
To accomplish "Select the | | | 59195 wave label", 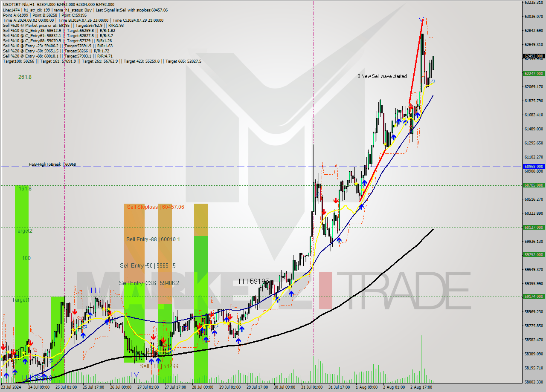I will tap(254, 281).
